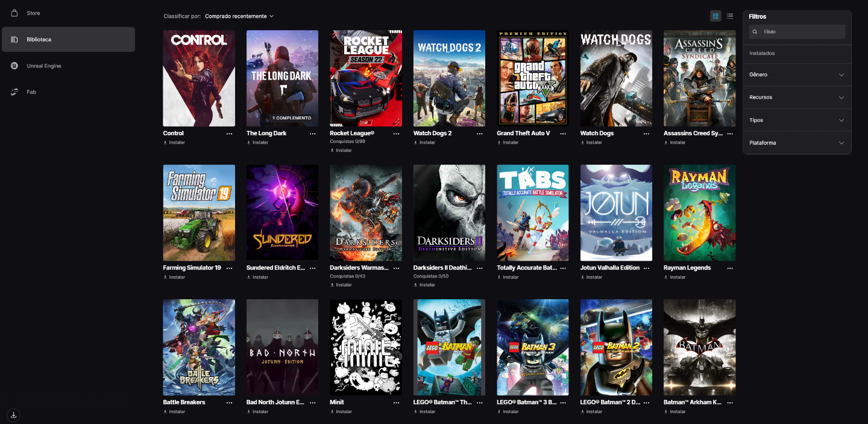Image resolution: width=868 pixels, height=424 pixels.
Task: Open Unreal Engine section
Action: [68, 66]
